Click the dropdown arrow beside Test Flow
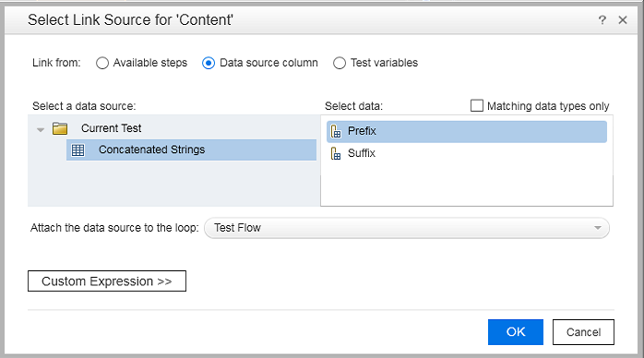The height and width of the screenshot is (358, 644). (598, 228)
